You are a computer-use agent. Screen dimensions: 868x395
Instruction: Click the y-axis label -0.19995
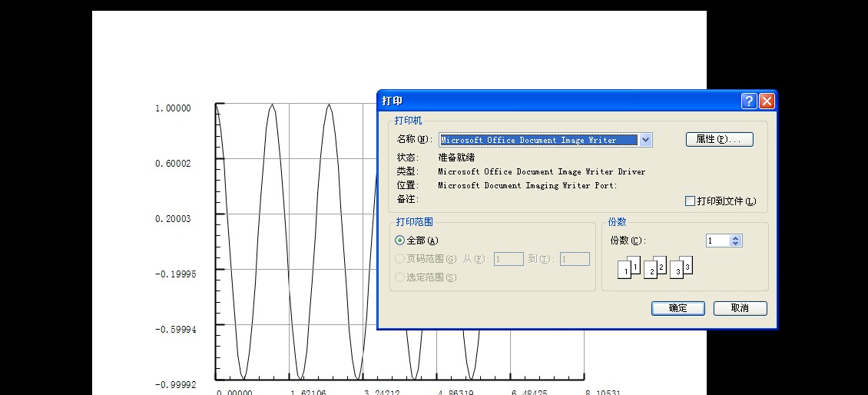(x=175, y=274)
